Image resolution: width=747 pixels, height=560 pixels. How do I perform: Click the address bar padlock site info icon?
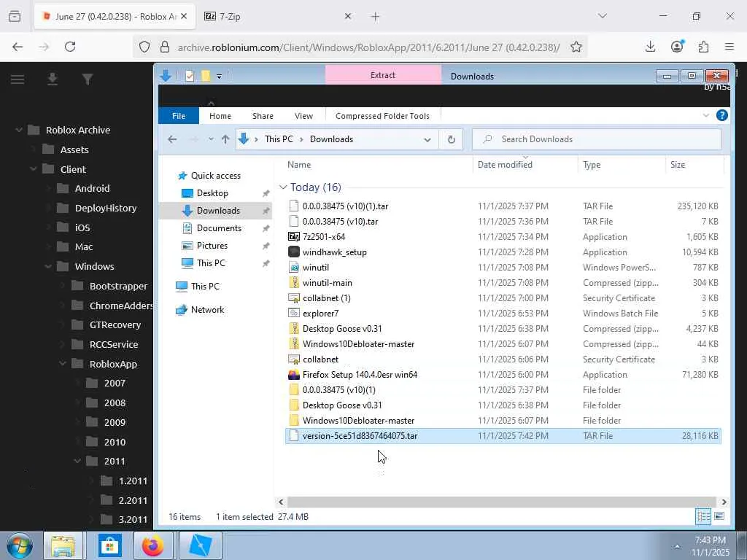(165, 47)
